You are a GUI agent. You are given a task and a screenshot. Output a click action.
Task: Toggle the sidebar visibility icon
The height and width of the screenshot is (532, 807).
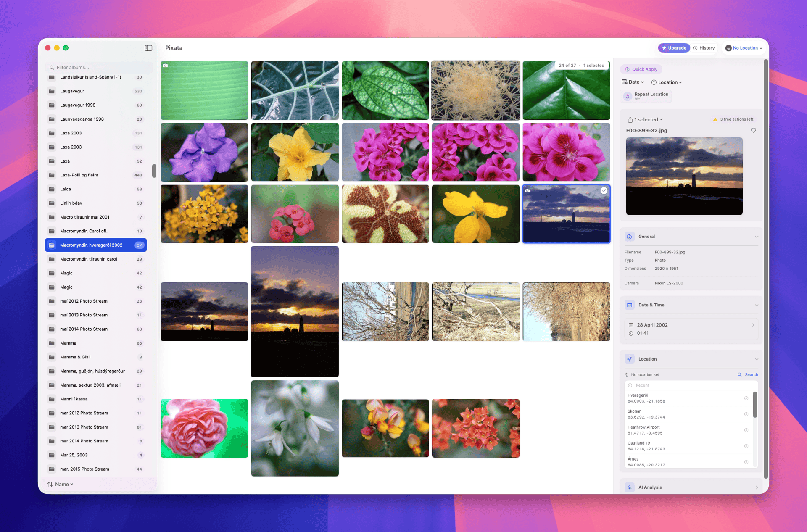tap(148, 47)
